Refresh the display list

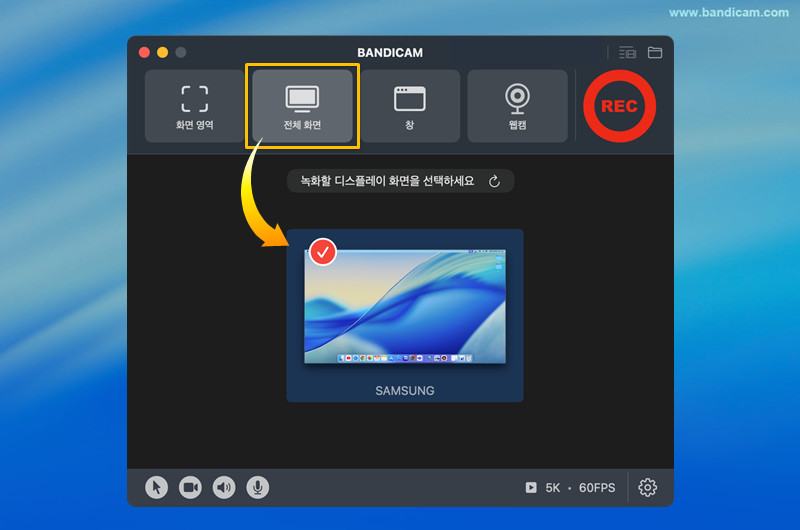[x=494, y=181]
